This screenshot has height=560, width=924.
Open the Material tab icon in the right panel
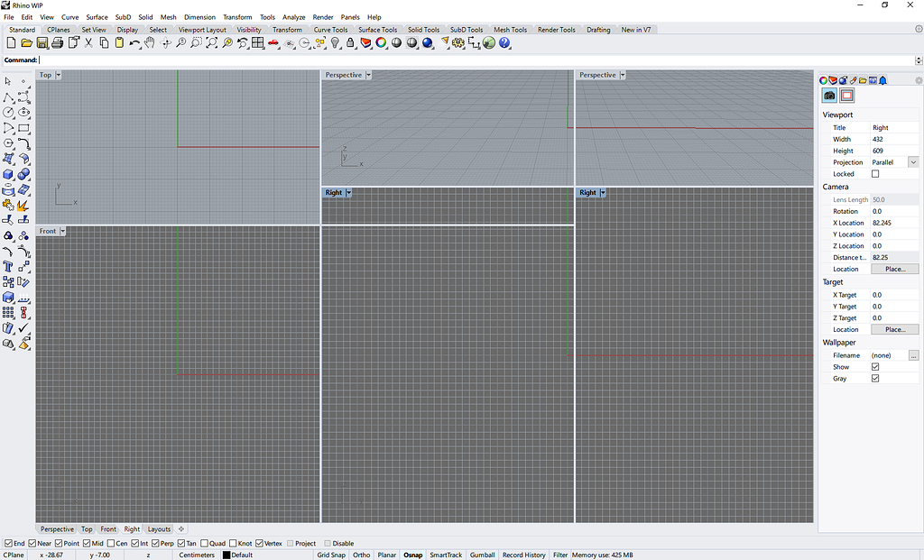(x=843, y=80)
